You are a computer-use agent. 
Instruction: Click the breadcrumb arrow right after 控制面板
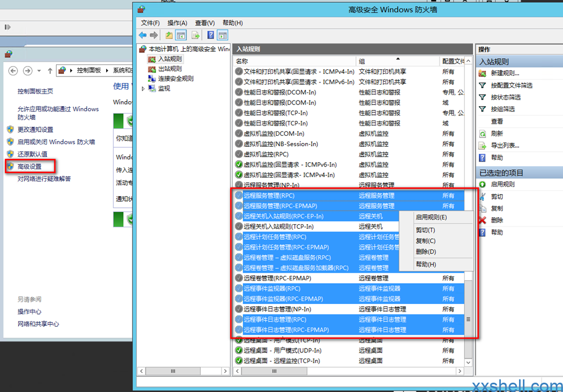(107, 71)
